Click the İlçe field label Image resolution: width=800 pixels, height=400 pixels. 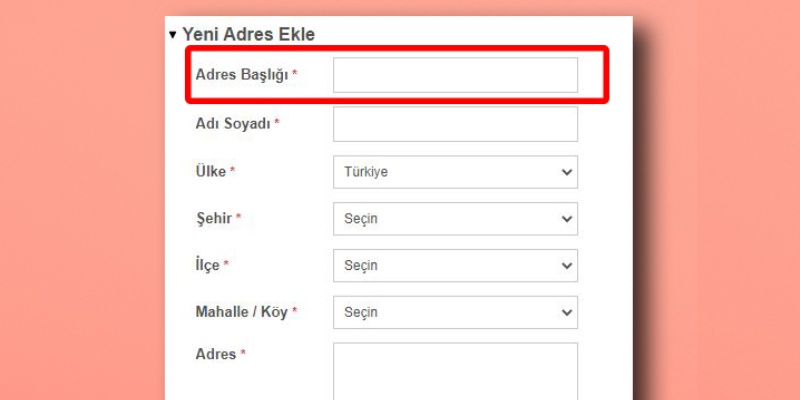click(x=208, y=266)
